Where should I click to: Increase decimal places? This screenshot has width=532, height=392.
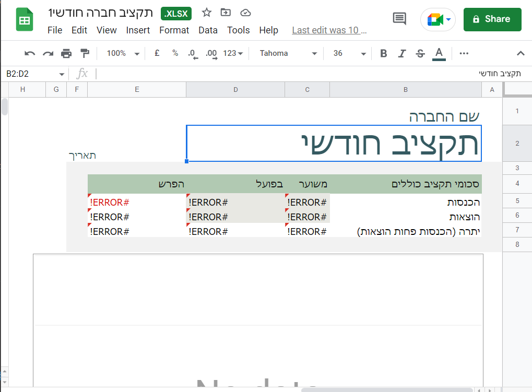click(211, 54)
